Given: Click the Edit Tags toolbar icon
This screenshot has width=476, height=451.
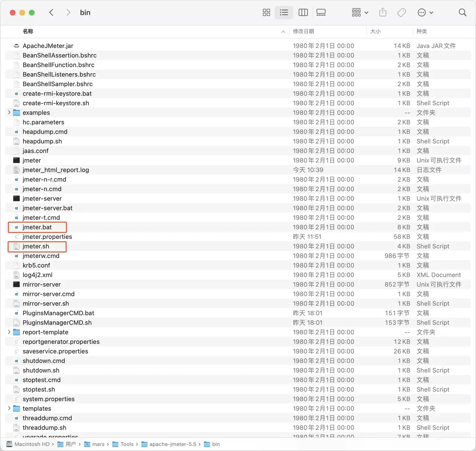Looking at the screenshot, I should (x=402, y=13).
